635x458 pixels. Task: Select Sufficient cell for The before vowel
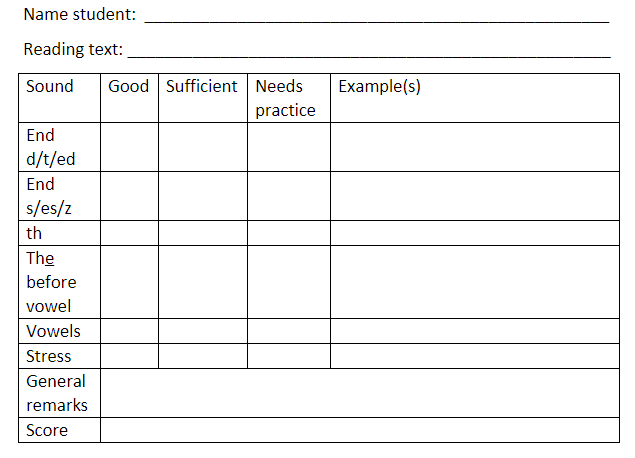tap(203, 282)
